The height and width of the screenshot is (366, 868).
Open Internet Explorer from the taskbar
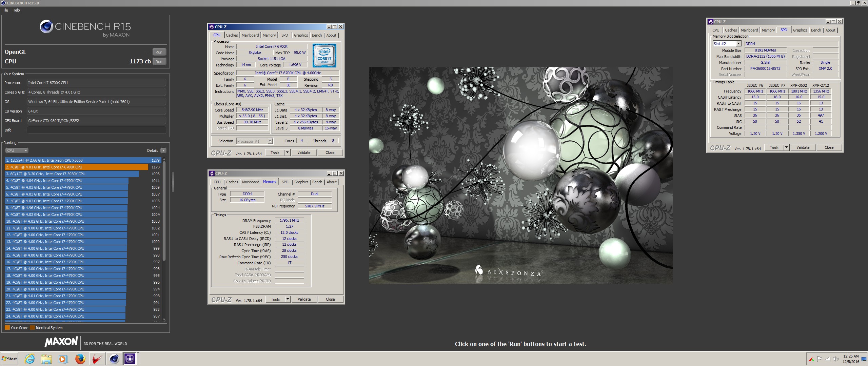30,359
